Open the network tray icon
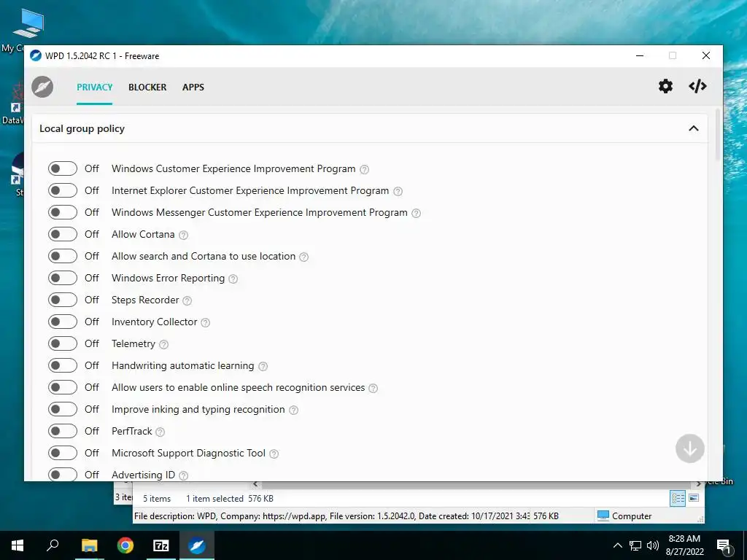 (635, 545)
